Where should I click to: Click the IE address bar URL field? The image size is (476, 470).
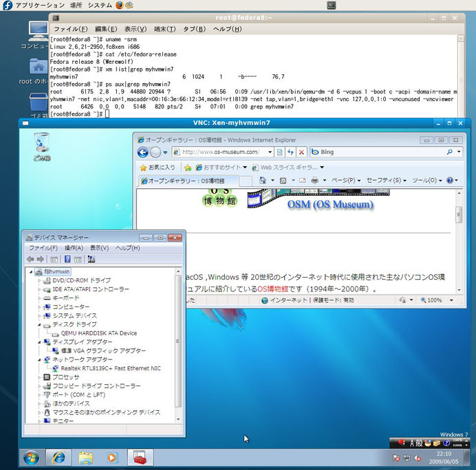click(224, 152)
